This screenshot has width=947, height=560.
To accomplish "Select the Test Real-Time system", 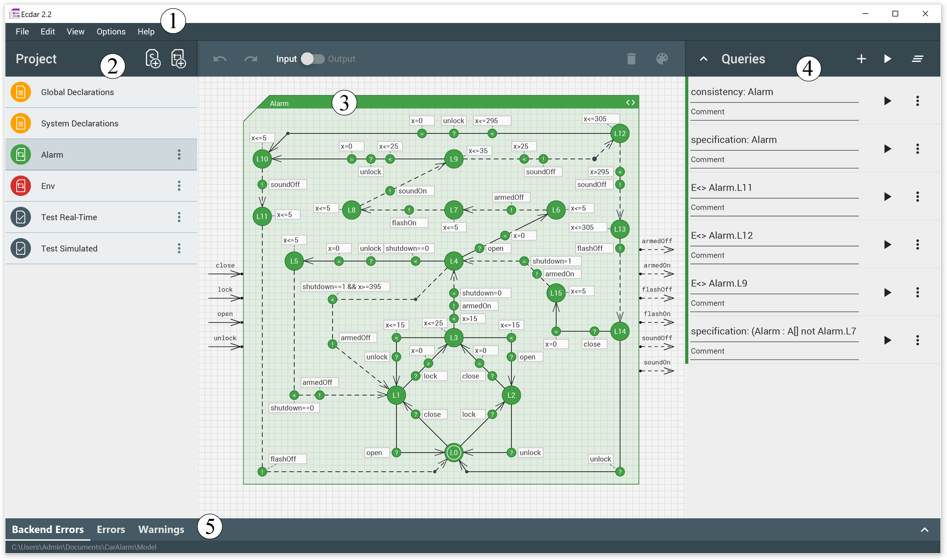I will pos(69,217).
